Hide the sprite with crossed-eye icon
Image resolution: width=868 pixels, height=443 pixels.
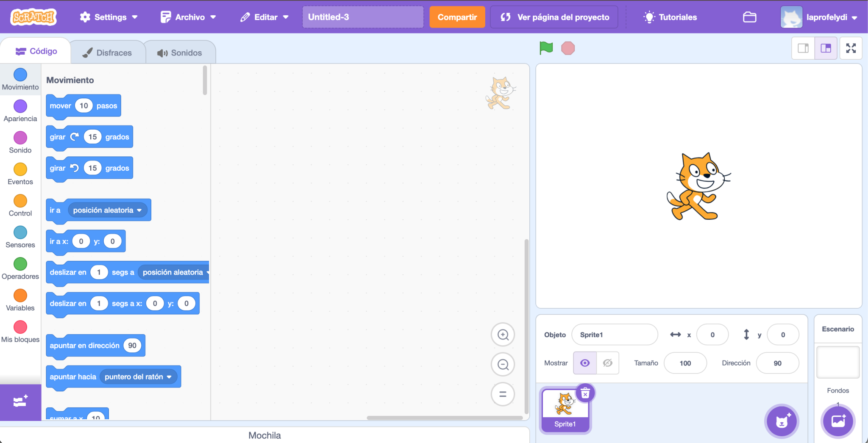point(607,363)
